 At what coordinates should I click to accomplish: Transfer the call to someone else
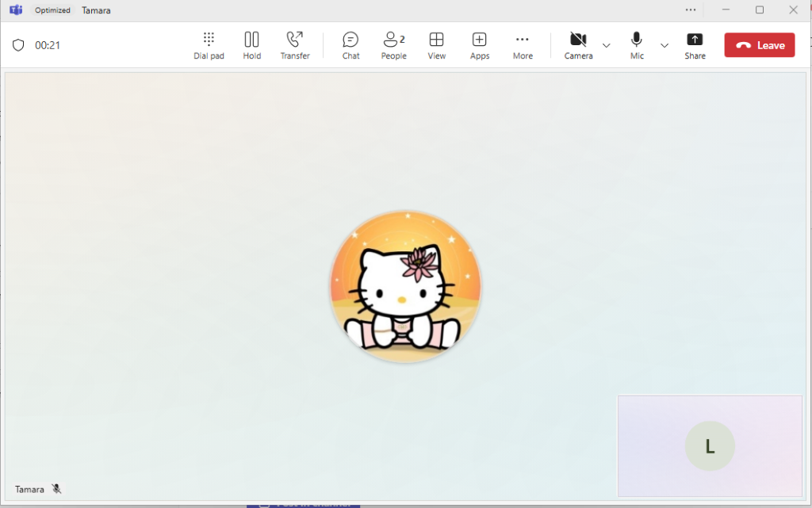pos(295,45)
